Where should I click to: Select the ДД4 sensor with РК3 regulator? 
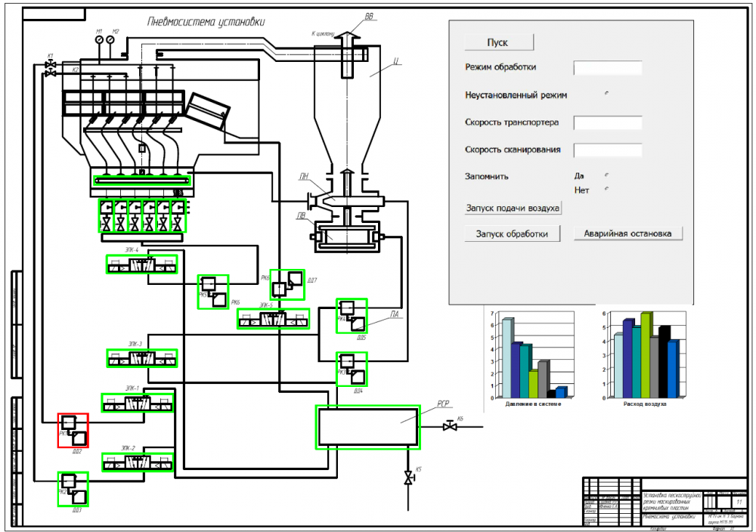pos(352,369)
